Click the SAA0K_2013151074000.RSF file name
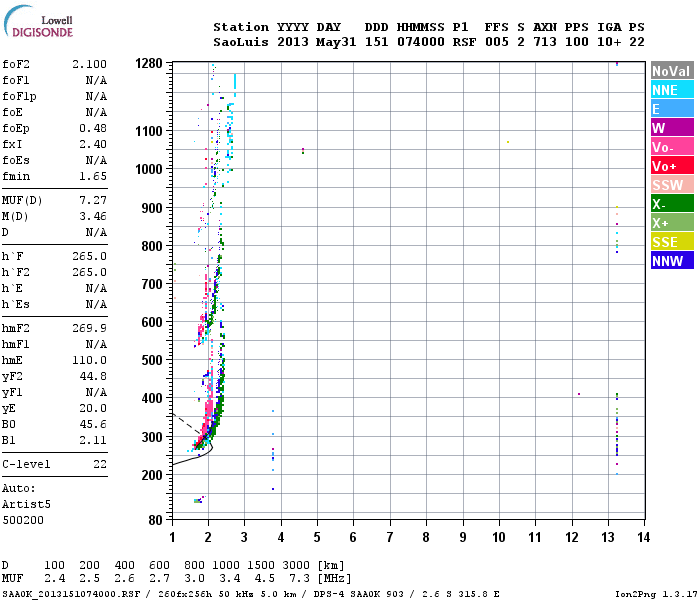This screenshot has width=700, height=600. (71, 594)
